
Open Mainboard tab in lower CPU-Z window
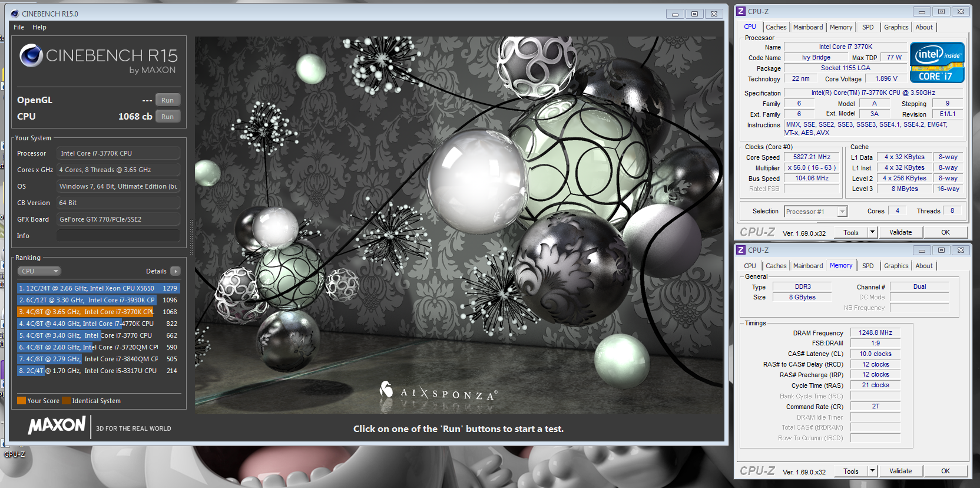pyautogui.click(x=808, y=266)
